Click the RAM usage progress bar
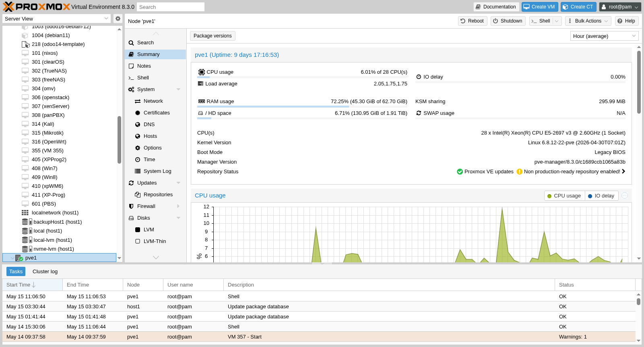644x347 pixels. (x=302, y=107)
